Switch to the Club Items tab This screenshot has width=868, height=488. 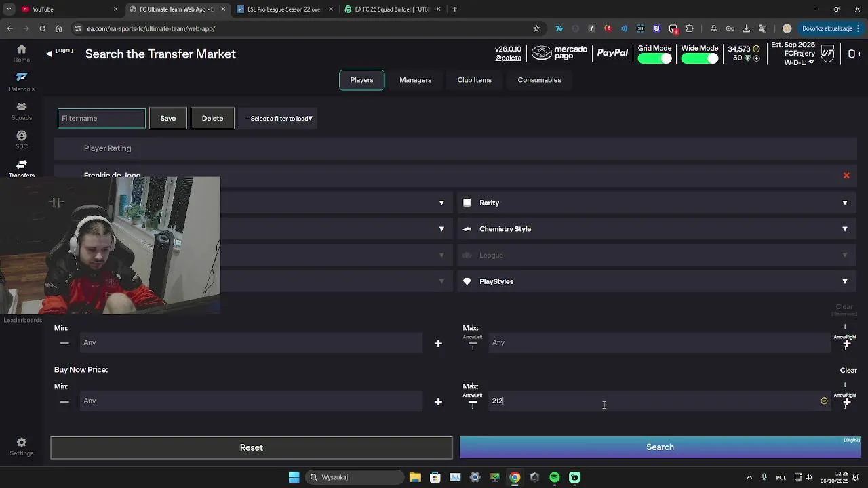click(474, 80)
